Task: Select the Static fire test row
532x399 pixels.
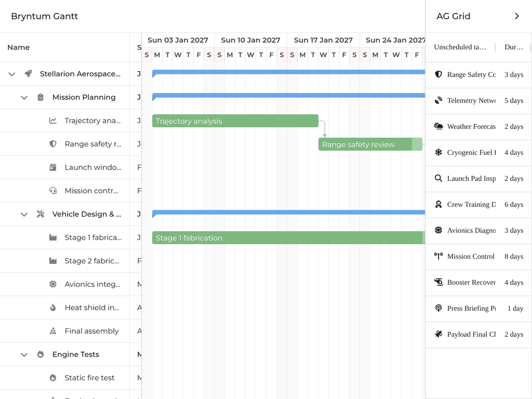Action: point(71,378)
